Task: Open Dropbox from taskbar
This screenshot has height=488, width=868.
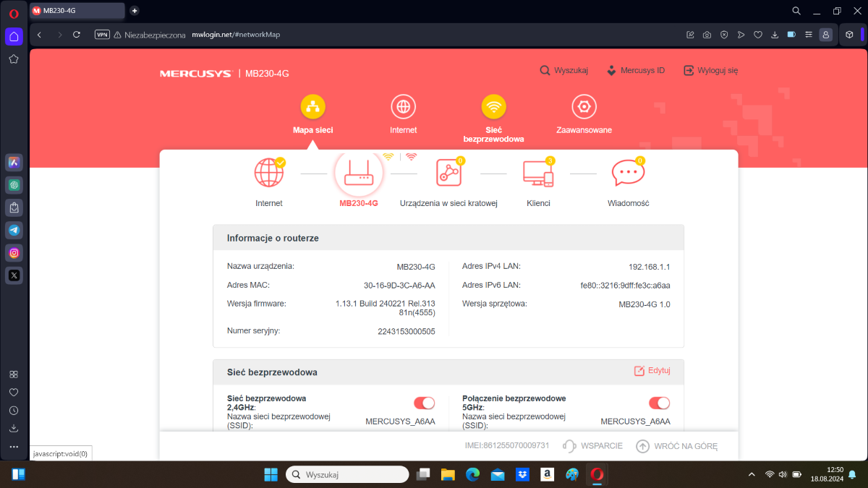Action: [x=522, y=474]
